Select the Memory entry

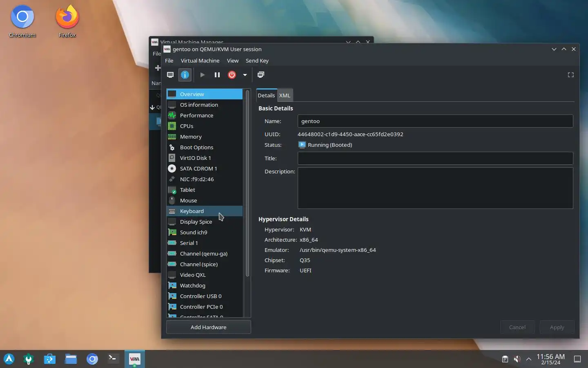tap(205, 137)
